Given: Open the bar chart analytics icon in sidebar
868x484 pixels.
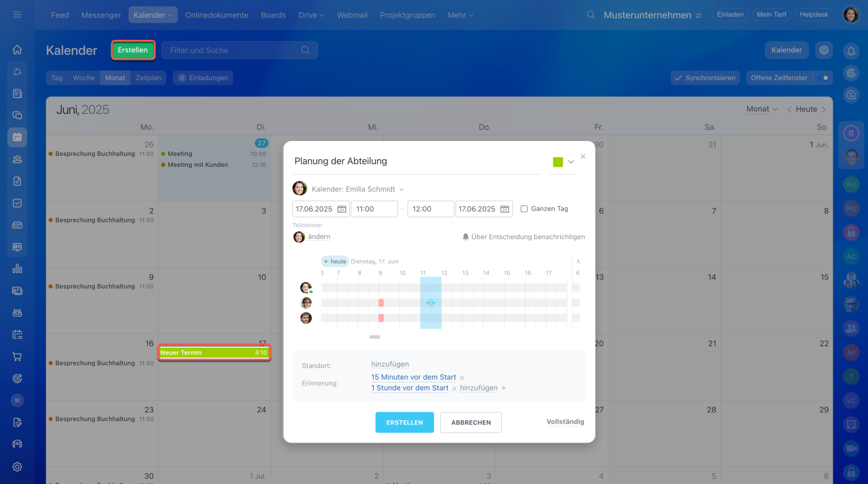Looking at the screenshot, I should click(17, 268).
